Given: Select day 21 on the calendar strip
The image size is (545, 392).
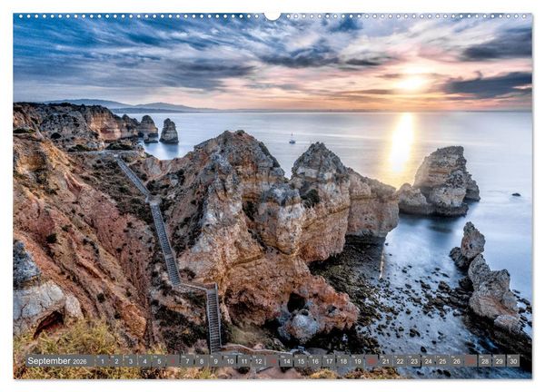Looking at the screenshot, I should 386,361.
